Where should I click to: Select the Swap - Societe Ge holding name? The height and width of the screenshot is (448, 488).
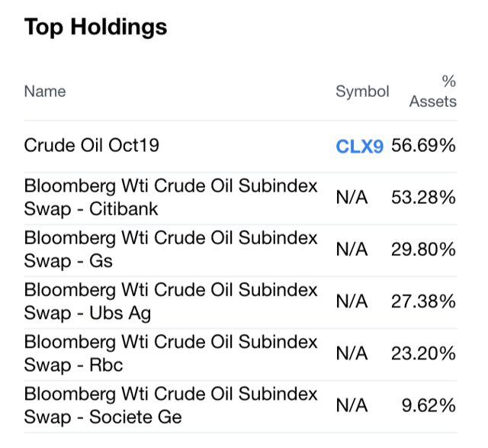(171, 405)
